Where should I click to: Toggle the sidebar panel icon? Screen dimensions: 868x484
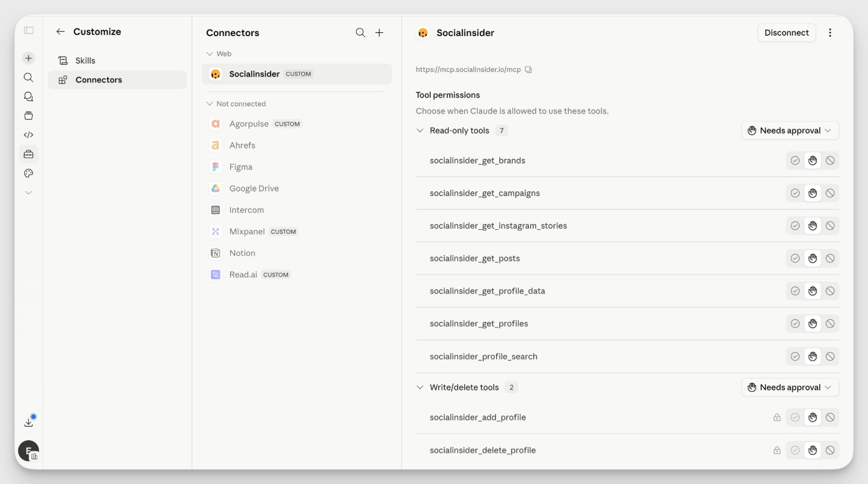tap(29, 30)
